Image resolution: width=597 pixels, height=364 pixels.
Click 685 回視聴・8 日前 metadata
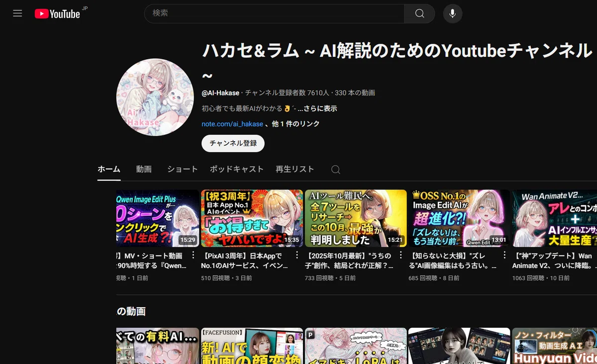[x=434, y=278]
